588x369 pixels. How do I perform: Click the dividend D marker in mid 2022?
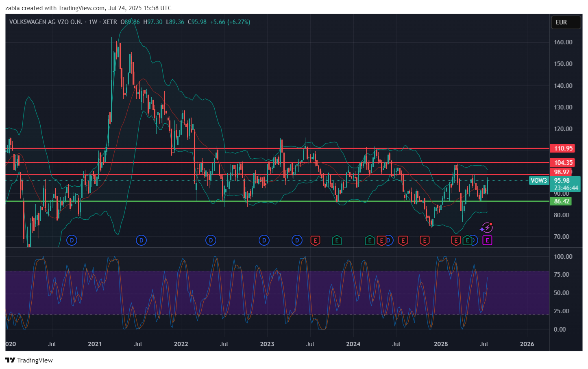click(211, 240)
